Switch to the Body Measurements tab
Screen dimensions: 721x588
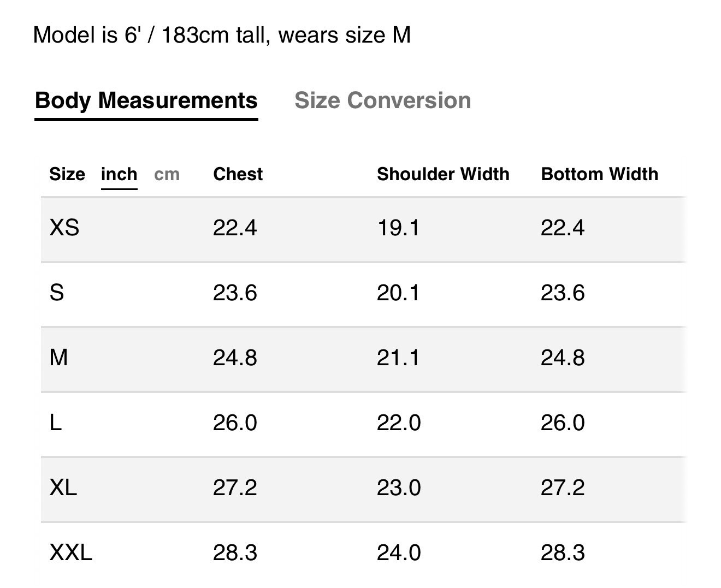(x=146, y=101)
